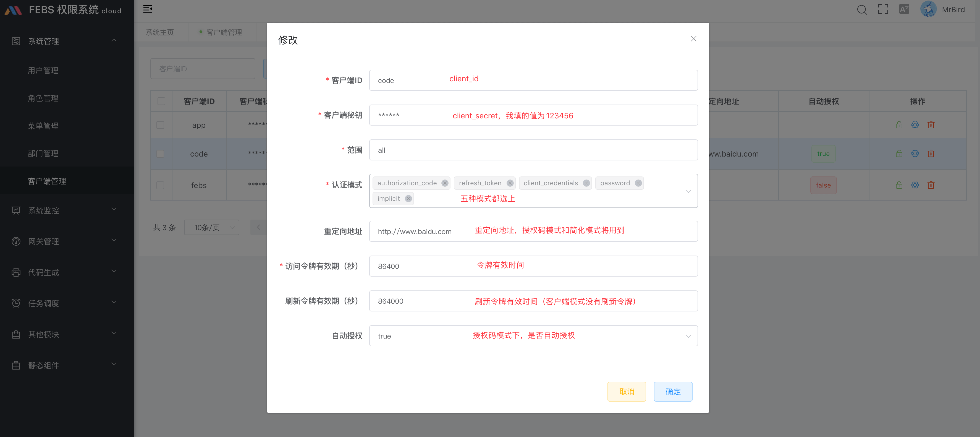
Task: Open the 认证模式 multi-select dropdown arrow
Action: [x=688, y=191]
